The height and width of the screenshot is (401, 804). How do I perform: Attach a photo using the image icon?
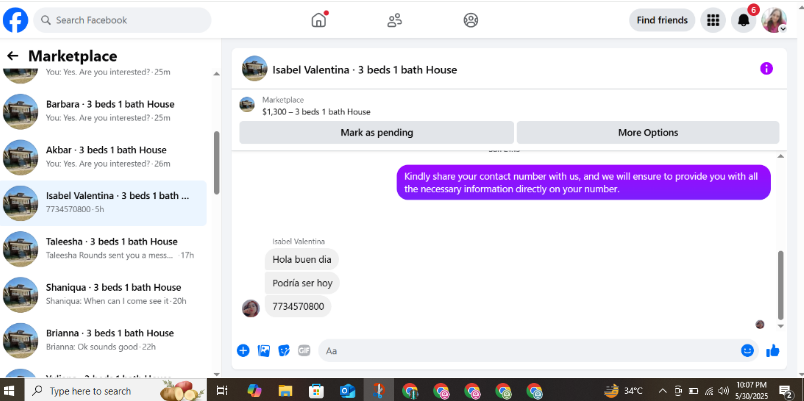tap(264, 351)
